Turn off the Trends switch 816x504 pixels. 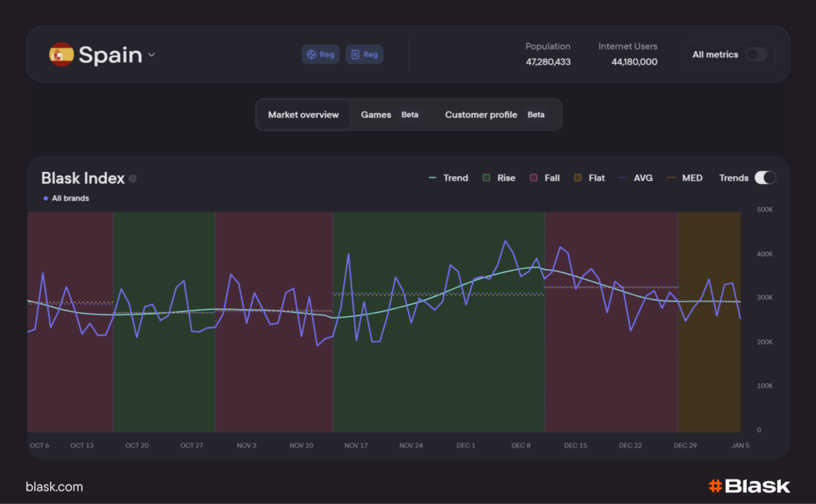[x=765, y=178]
